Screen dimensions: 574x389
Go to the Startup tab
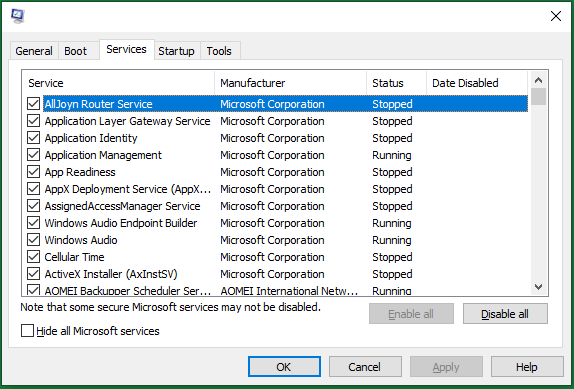click(x=176, y=51)
